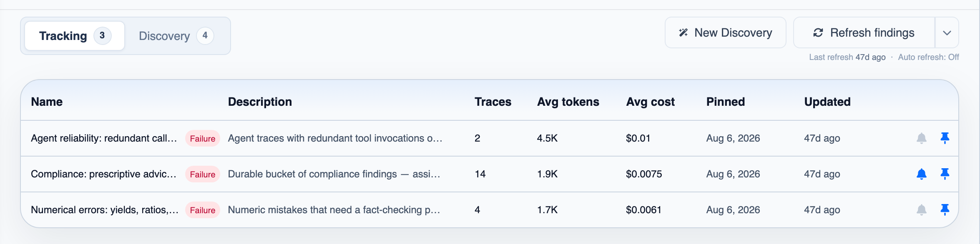This screenshot has height=244, width=980.
Task: Switch to the Tracking tab
Action: pyautogui.click(x=75, y=36)
